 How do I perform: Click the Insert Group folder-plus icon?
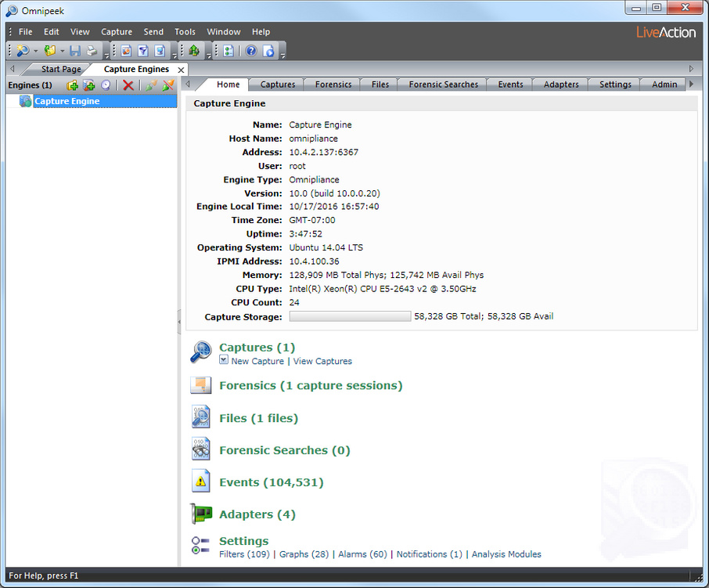point(72,85)
